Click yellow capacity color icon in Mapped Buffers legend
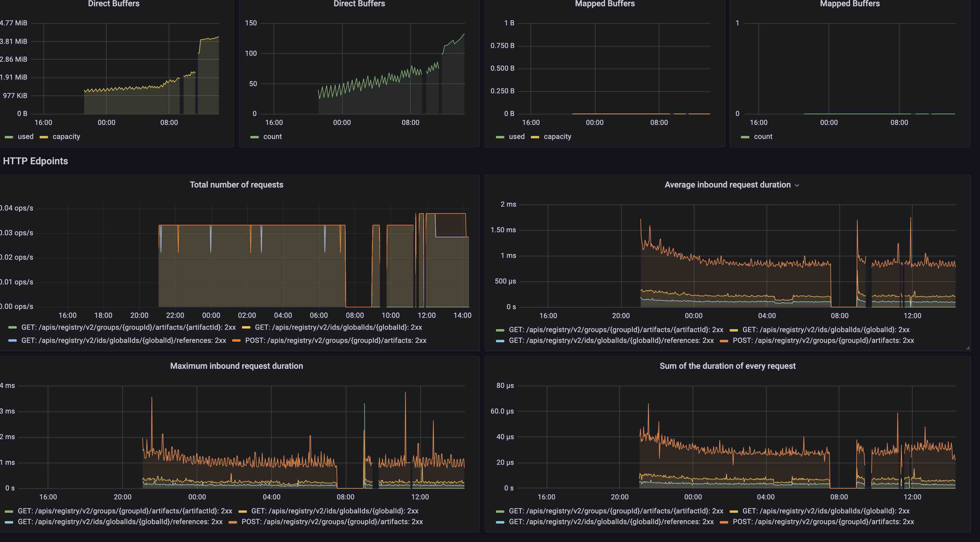980x542 pixels. point(535,137)
